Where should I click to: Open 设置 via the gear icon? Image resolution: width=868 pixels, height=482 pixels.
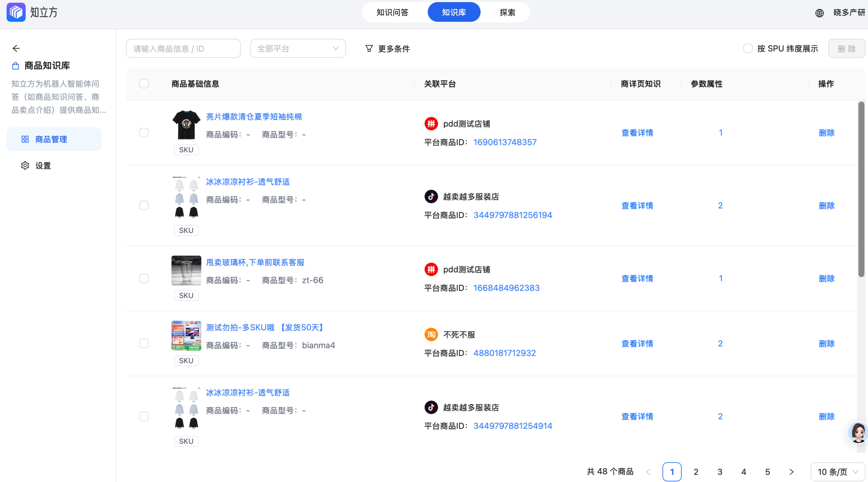pos(24,165)
